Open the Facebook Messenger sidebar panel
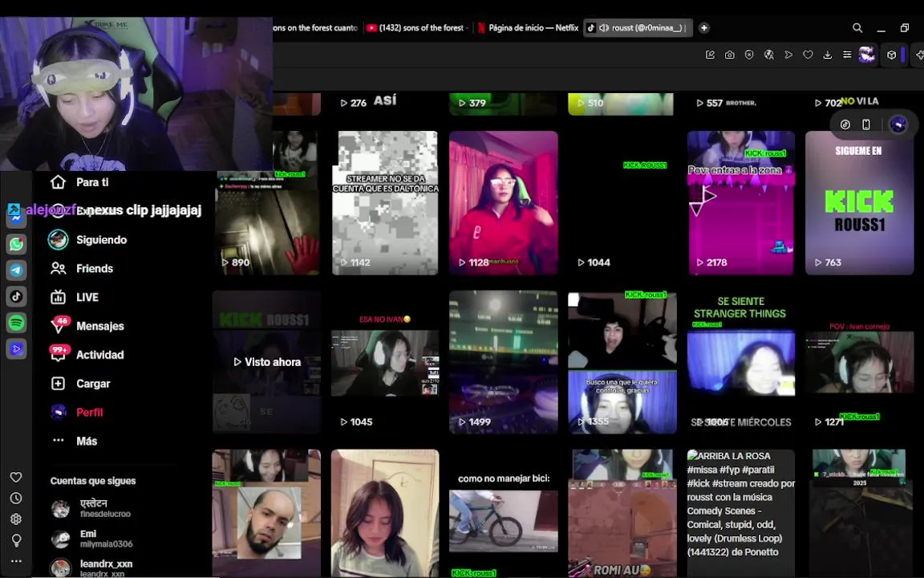Viewport: 924px width, 578px height. pyautogui.click(x=17, y=218)
